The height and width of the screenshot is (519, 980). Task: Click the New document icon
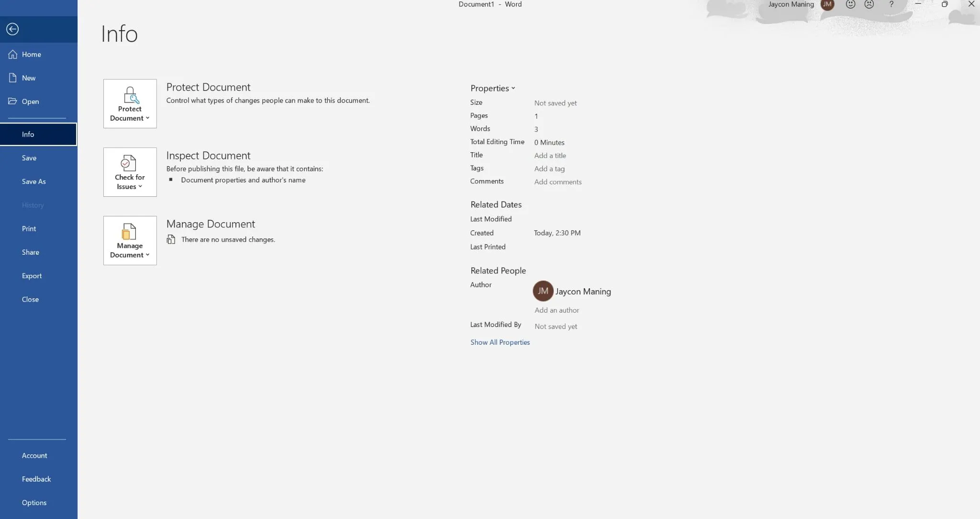(13, 78)
